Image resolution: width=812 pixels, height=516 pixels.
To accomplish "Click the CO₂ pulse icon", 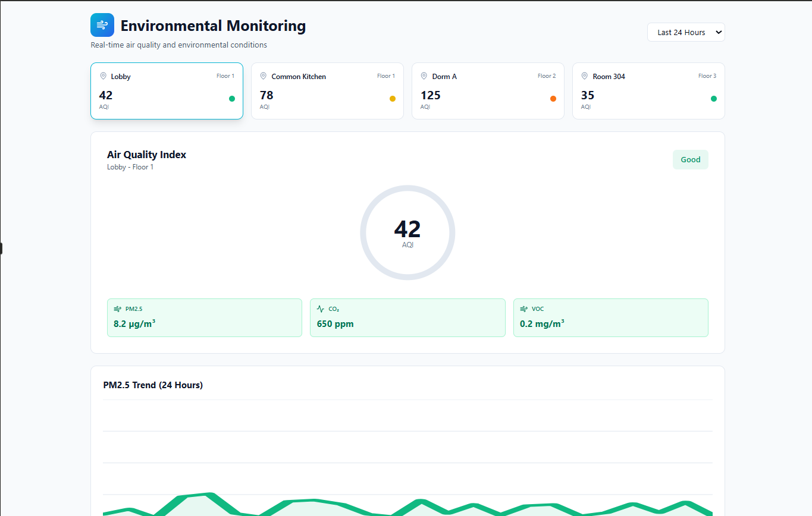I will pyautogui.click(x=321, y=309).
